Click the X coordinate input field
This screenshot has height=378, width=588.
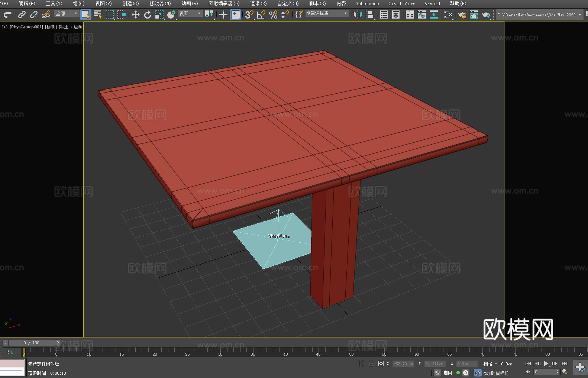click(x=404, y=364)
